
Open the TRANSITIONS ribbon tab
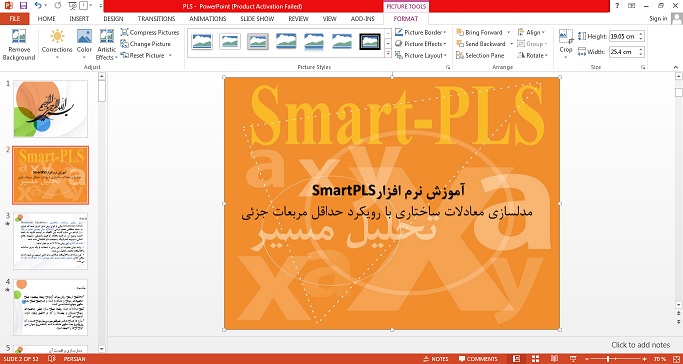pos(156,19)
